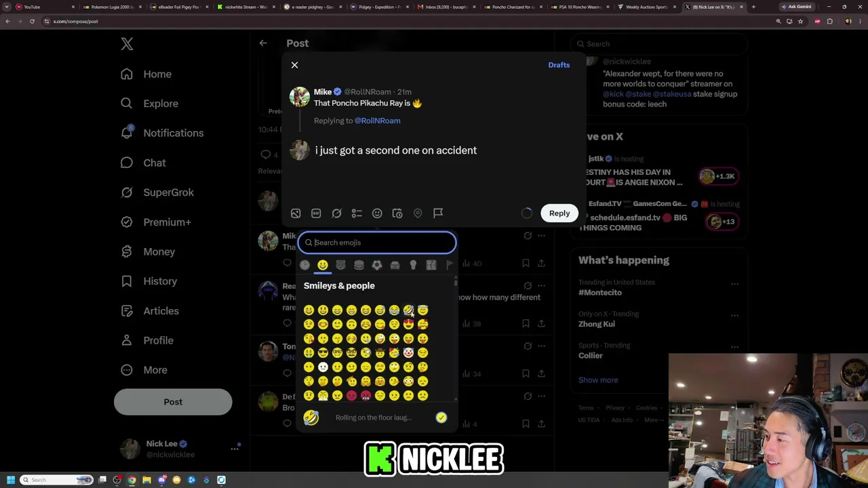Open the Collier sports trend
Image resolution: width=868 pixels, height=488 pixels.
(591, 356)
